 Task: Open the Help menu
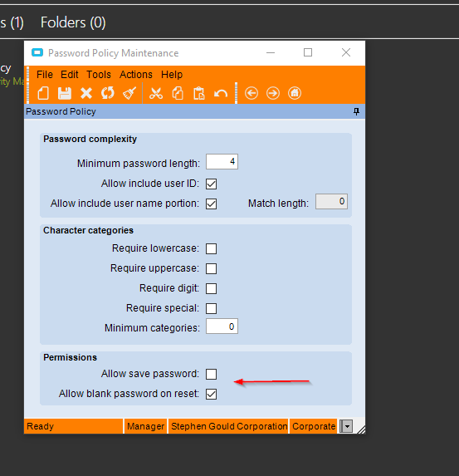click(172, 75)
